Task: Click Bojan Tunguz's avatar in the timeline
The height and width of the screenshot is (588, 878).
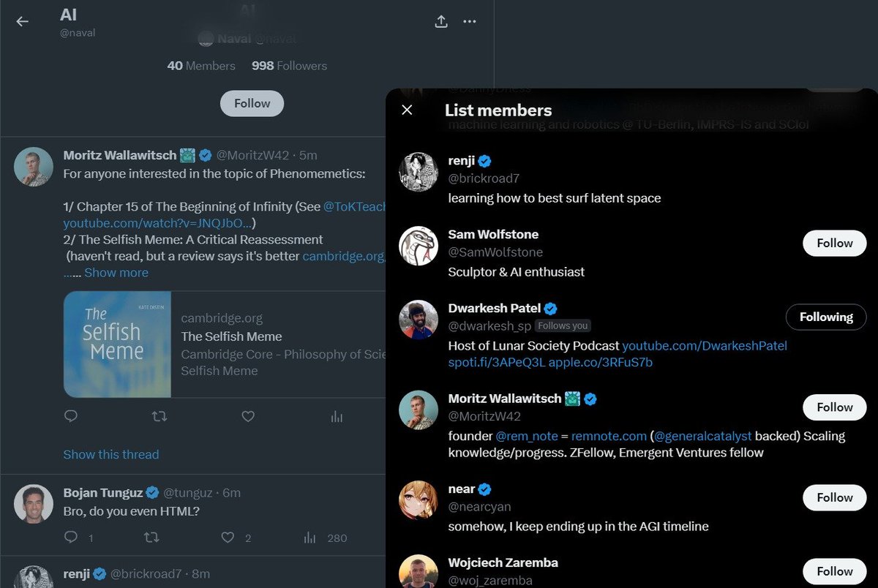Action: pyautogui.click(x=34, y=504)
